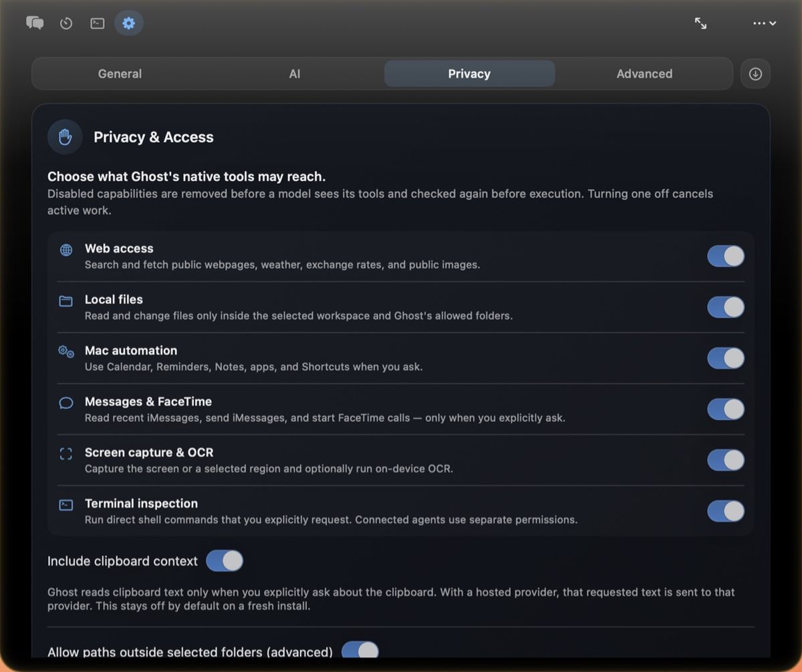Toggle Include clipboard context
Viewport: 802px width, 672px height.
click(x=225, y=560)
